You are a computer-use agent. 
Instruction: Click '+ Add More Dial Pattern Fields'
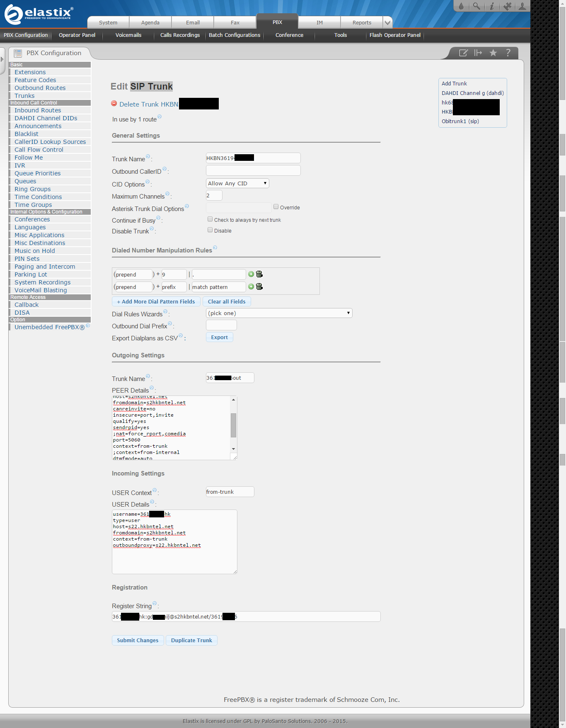(x=156, y=302)
